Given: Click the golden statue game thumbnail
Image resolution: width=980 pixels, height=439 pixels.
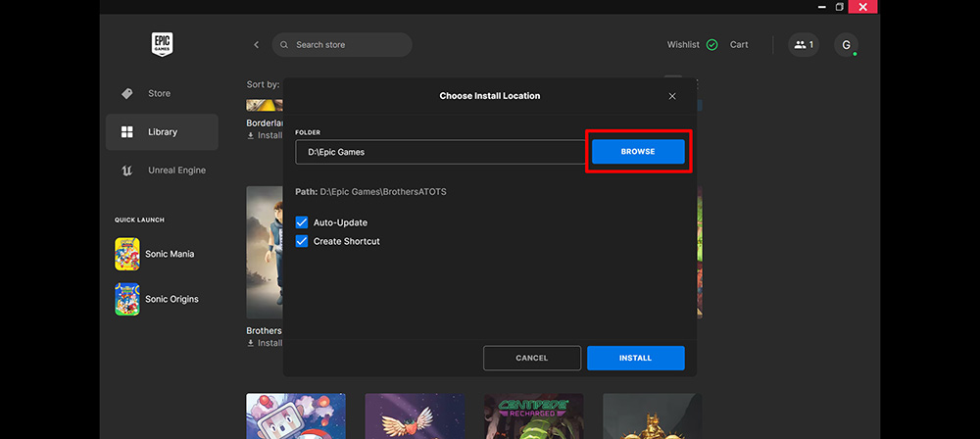Looking at the screenshot, I should coord(653,415).
